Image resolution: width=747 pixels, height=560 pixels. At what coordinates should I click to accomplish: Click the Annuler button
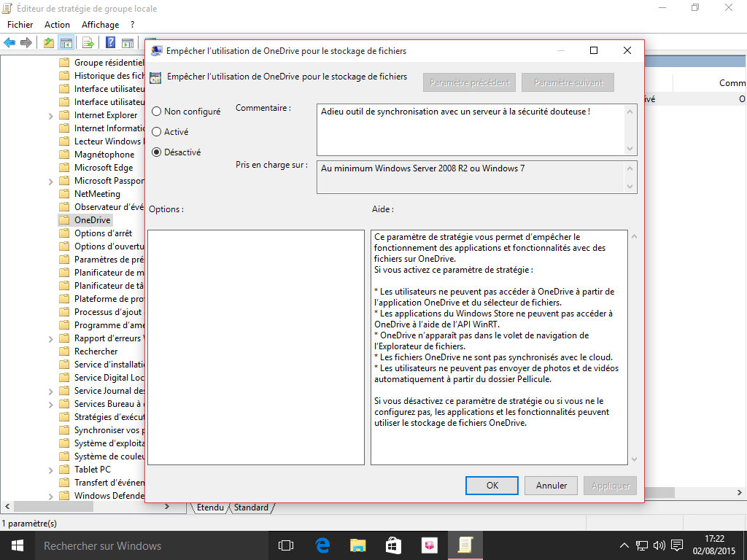click(551, 486)
